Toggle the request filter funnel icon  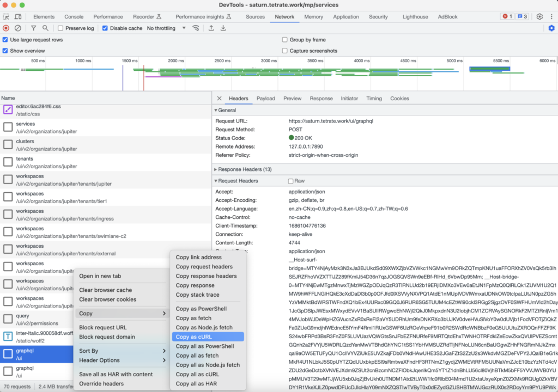click(33, 28)
